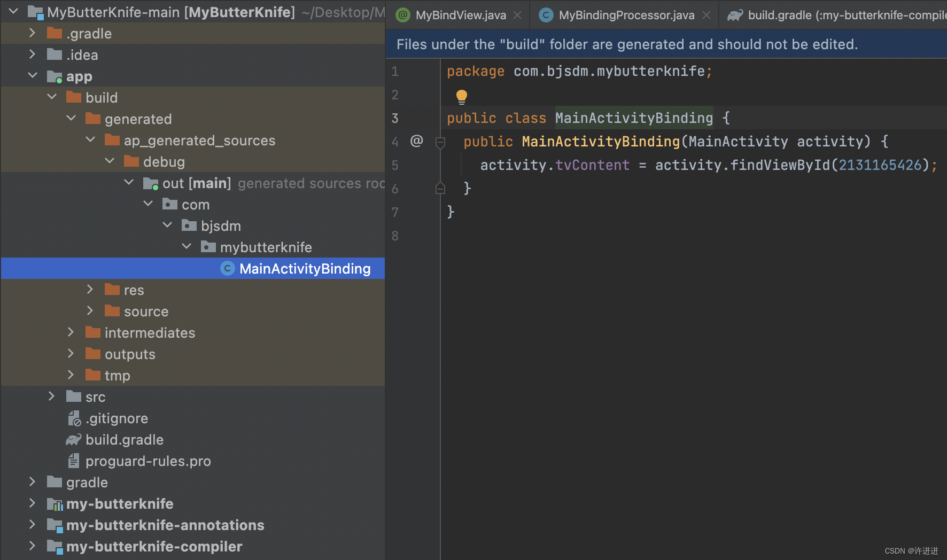
Task: Click the my-butterknife-annotations module icon
Action: tap(55, 525)
